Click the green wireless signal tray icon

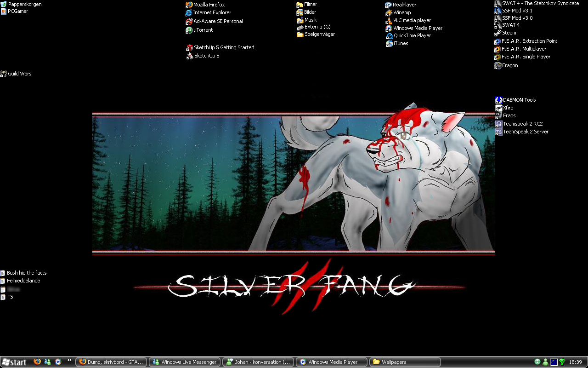562,362
